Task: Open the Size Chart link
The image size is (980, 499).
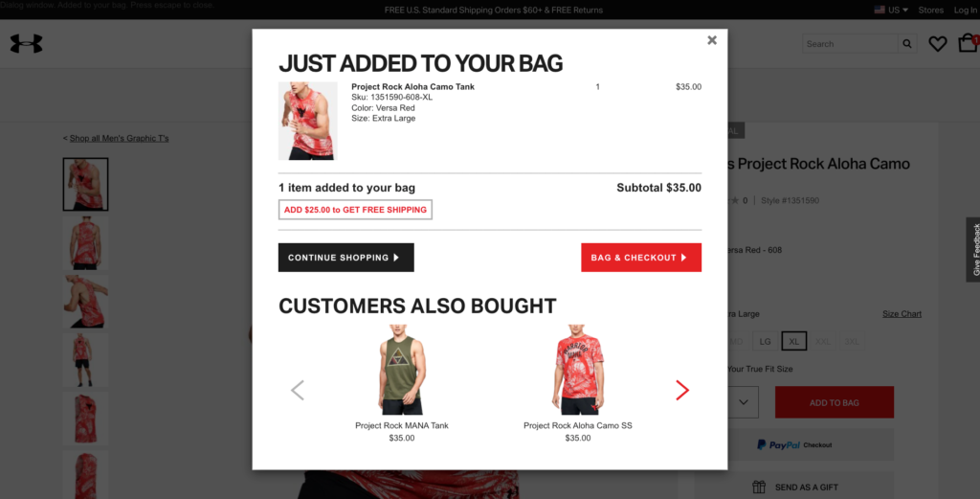Action: (x=902, y=314)
